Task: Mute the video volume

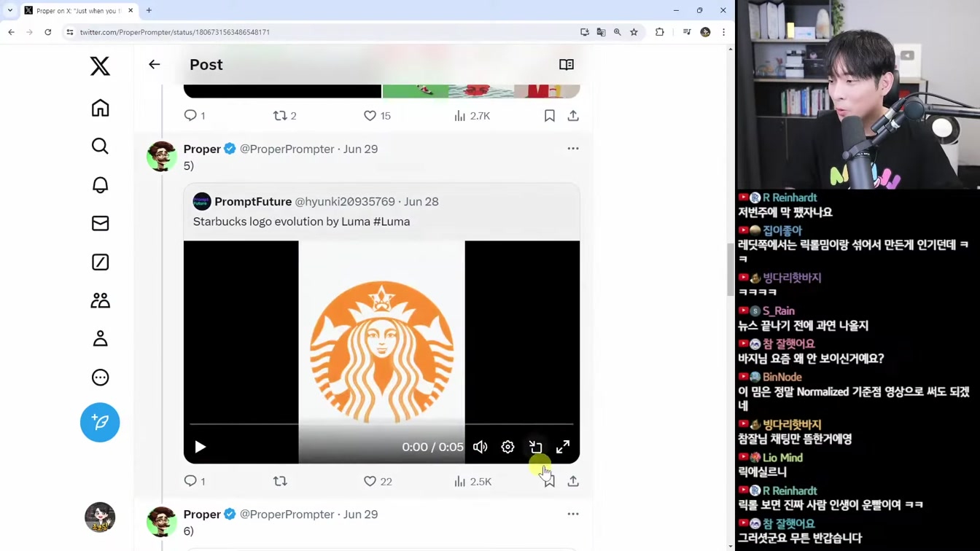Action: tap(480, 447)
